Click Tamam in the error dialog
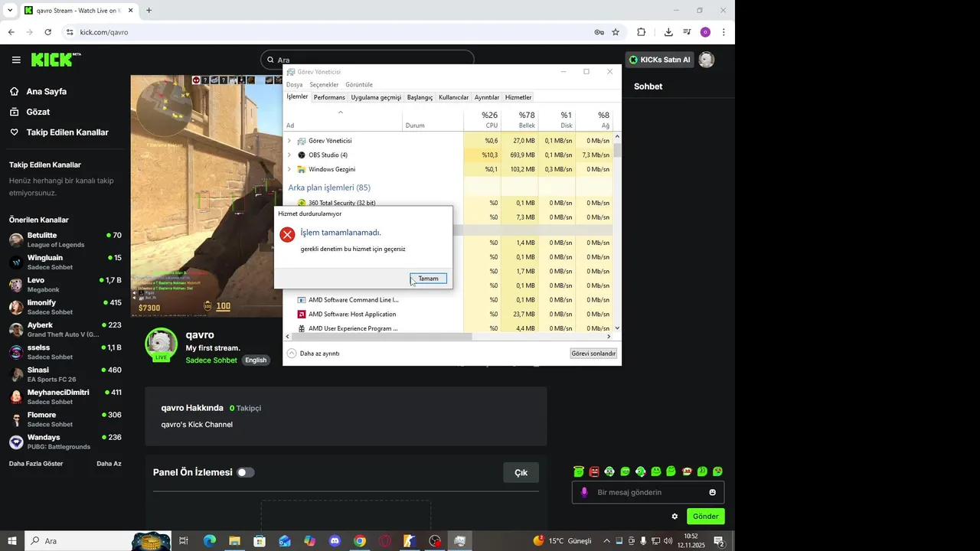 pos(428,279)
